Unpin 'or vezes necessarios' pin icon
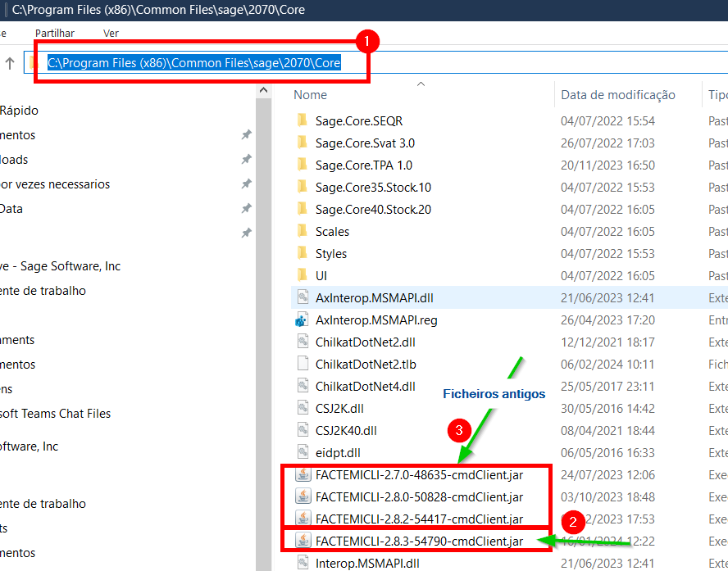 [x=247, y=184]
